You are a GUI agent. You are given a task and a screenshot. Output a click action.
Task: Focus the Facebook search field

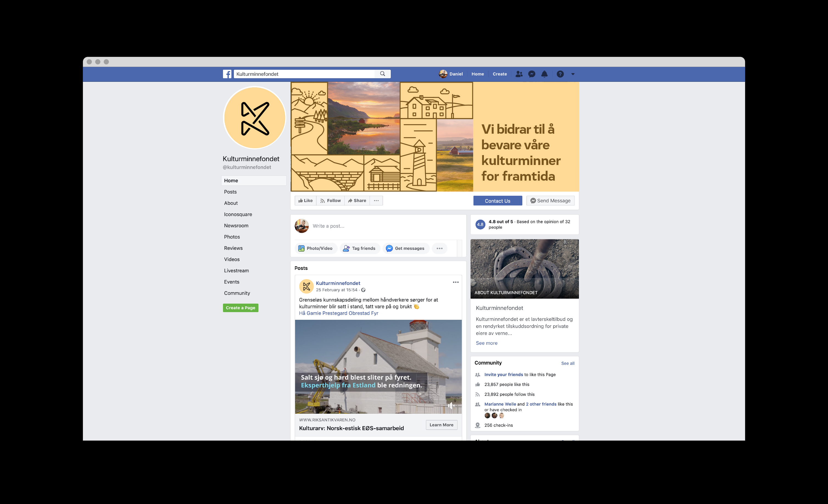coord(304,74)
